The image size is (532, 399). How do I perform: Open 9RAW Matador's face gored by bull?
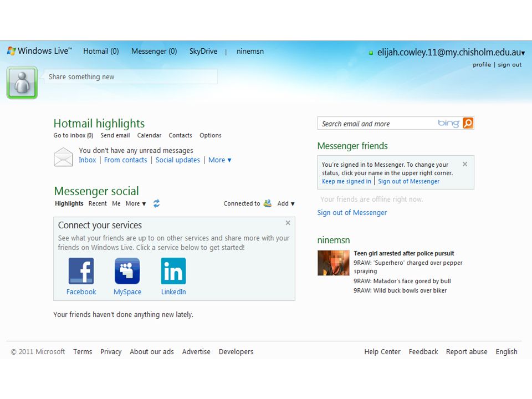point(402,281)
